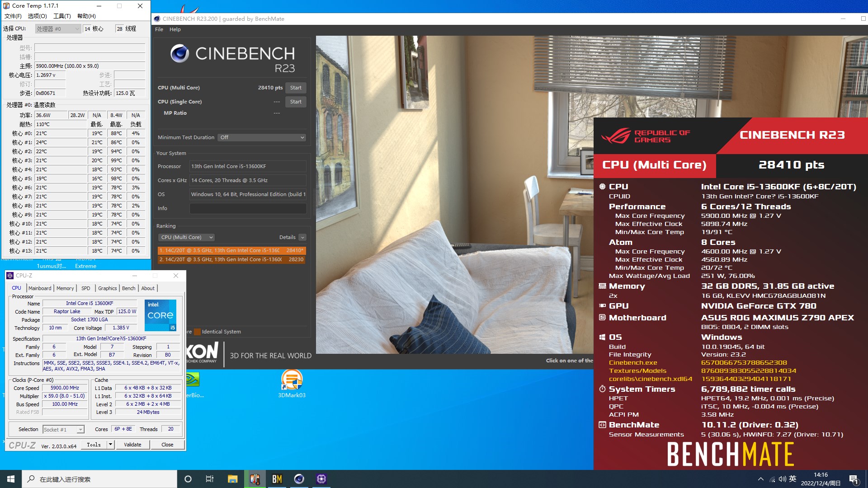Open the 文件(F) menu in Core Temp
Viewport: 868px width, 488px height.
pos(13,16)
